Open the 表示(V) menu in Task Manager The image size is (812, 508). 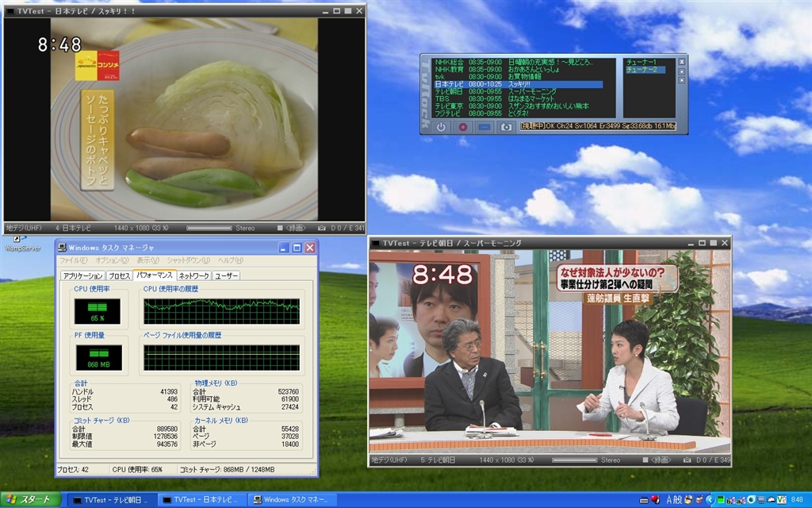(x=147, y=260)
